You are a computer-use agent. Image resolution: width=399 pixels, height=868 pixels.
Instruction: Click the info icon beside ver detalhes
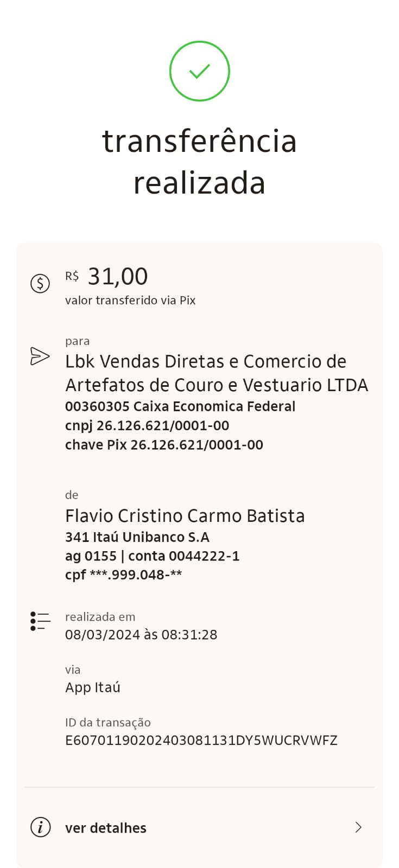40,827
